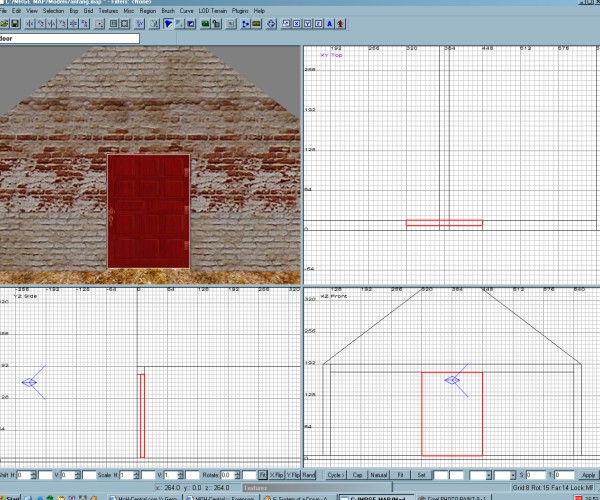Click the Fit button between Natural and Set
The height and width of the screenshot is (500, 600).
point(400,475)
